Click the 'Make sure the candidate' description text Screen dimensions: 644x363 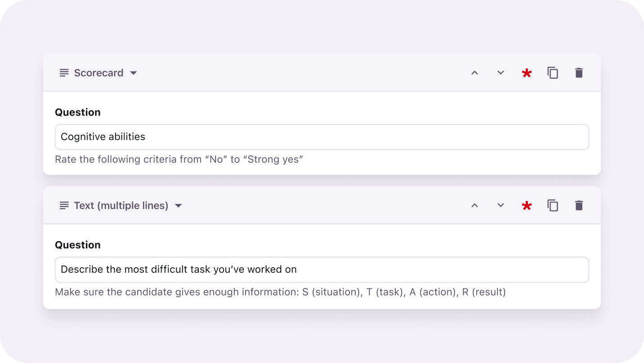pos(280,292)
